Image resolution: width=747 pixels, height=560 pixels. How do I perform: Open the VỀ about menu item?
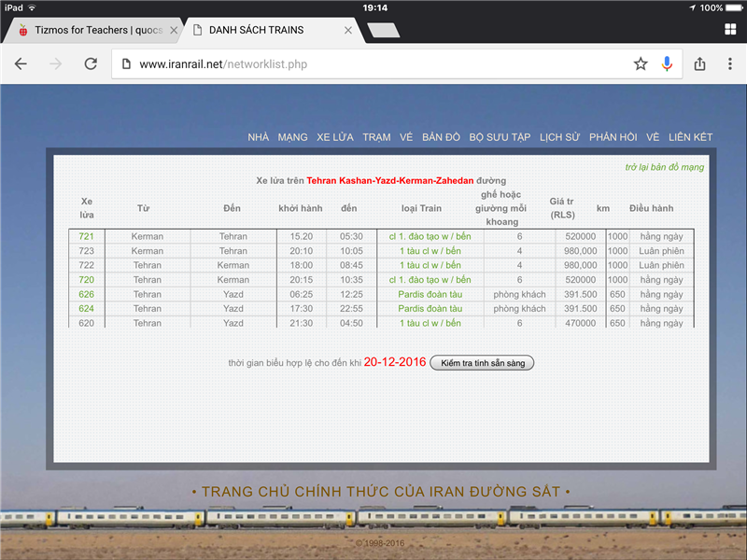tap(653, 137)
